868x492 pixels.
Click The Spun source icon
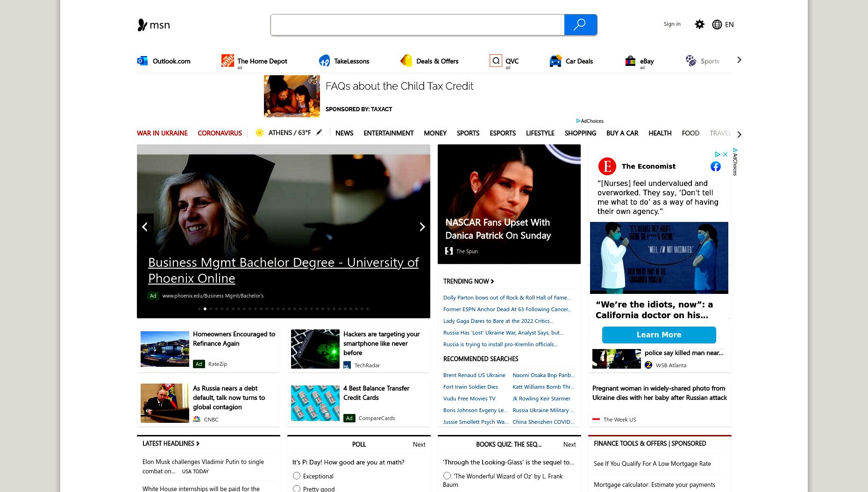[x=449, y=251]
